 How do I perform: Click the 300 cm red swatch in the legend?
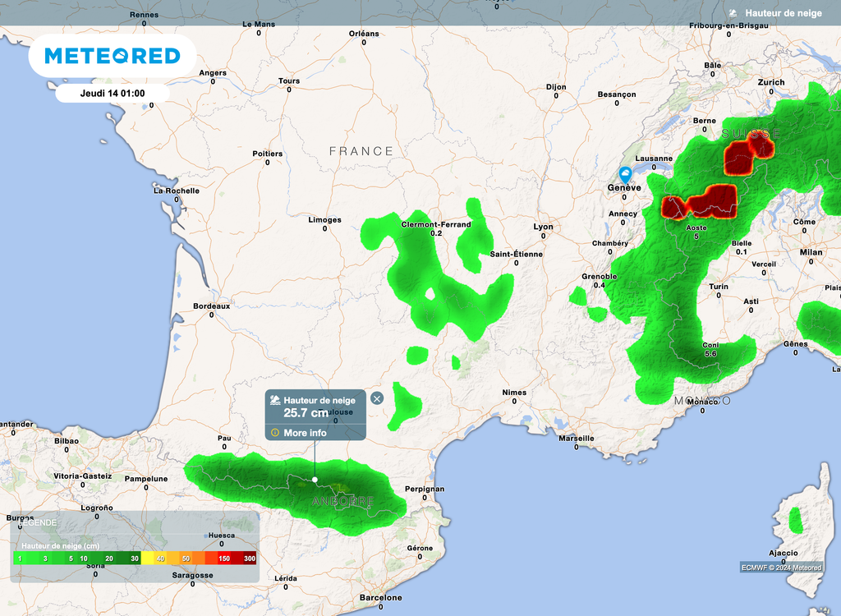coord(250,559)
